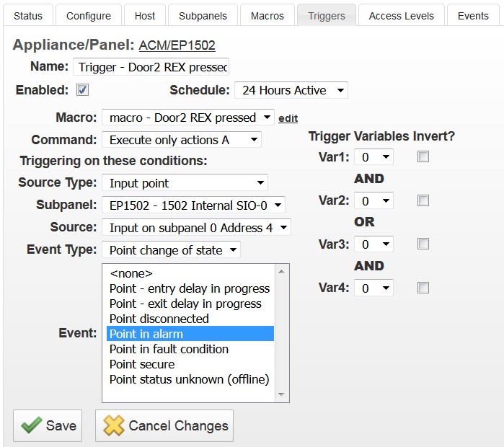Expand the Macro dropdown list
The image size is (504, 447).
click(x=187, y=118)
